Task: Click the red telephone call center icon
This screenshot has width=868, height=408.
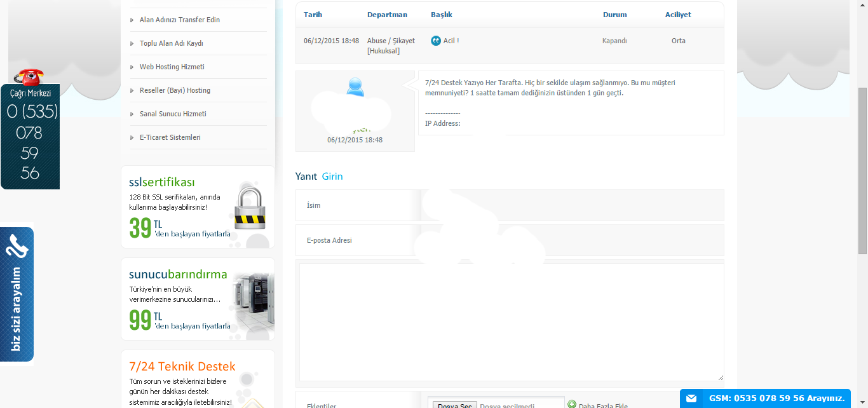Action: [x=29, y=76]
